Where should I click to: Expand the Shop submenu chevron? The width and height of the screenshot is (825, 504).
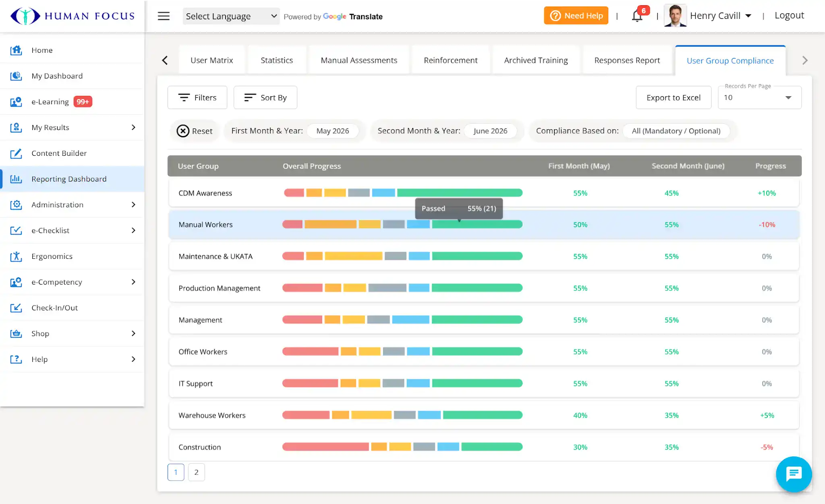click(x=133, y=333)
